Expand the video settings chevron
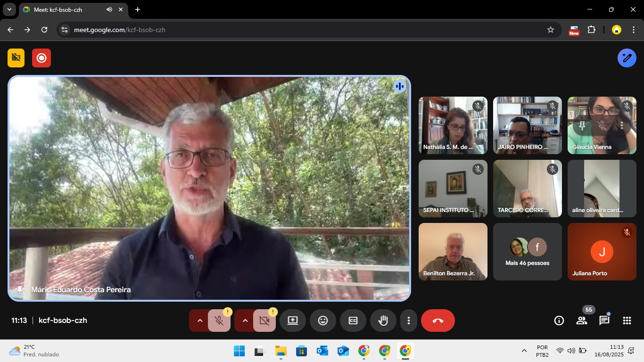 [245, 321]
